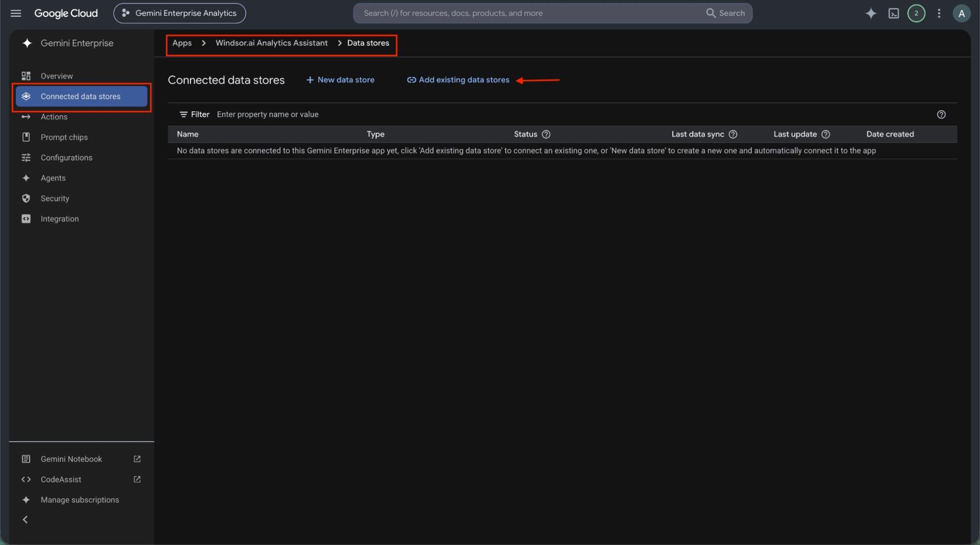Click the Overview dashboard icon
980x545 pixels.
point(26,76)
